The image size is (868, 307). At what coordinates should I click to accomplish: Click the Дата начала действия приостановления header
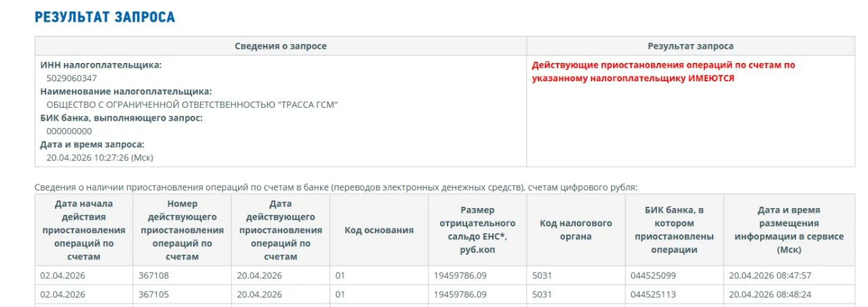pos(84,230)
